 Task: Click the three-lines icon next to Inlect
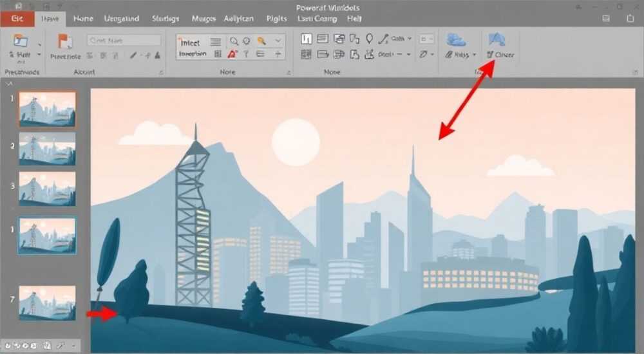click(216, 41)
